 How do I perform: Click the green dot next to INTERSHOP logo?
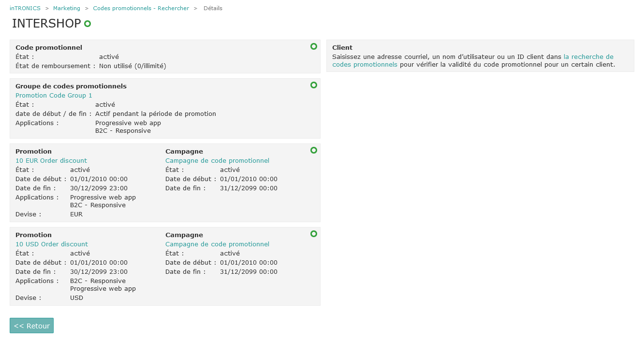point(87,23)
